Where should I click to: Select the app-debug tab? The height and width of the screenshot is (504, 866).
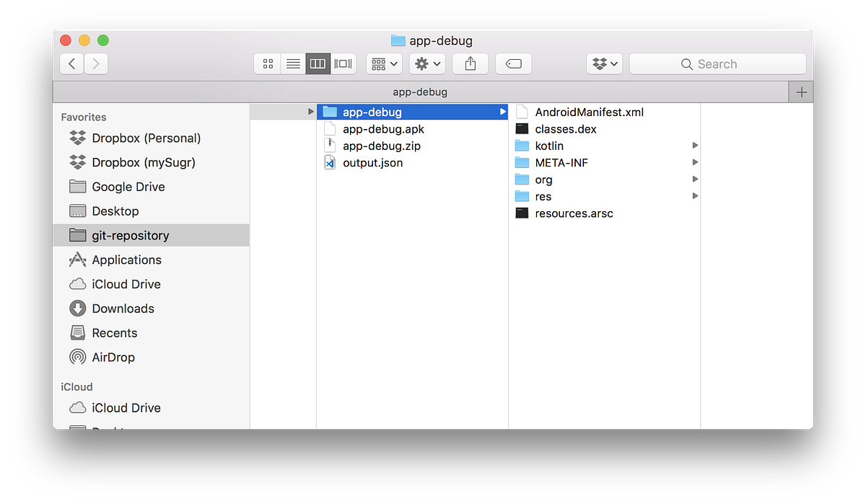(x=420, y=92)
